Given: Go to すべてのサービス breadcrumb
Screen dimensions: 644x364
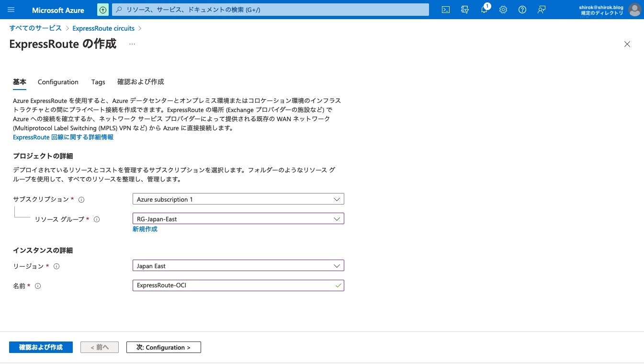Looking at the screenshot, I should pos(35,28).
